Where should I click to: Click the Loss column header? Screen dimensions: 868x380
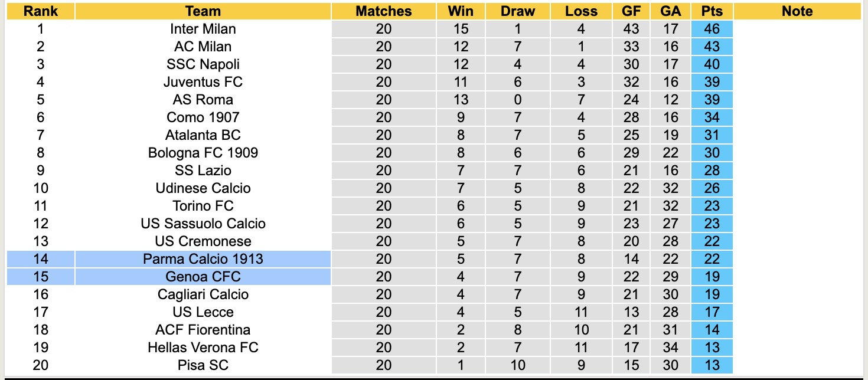[x=581, y=11]
